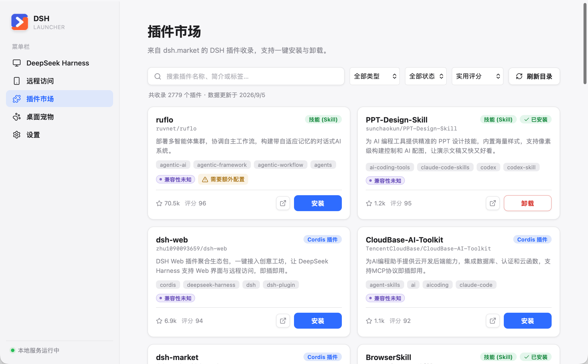Expand the 全部状态 status filter dropdown
The width and height of the screenshot is (588, 364).
(x=426, y=76)
